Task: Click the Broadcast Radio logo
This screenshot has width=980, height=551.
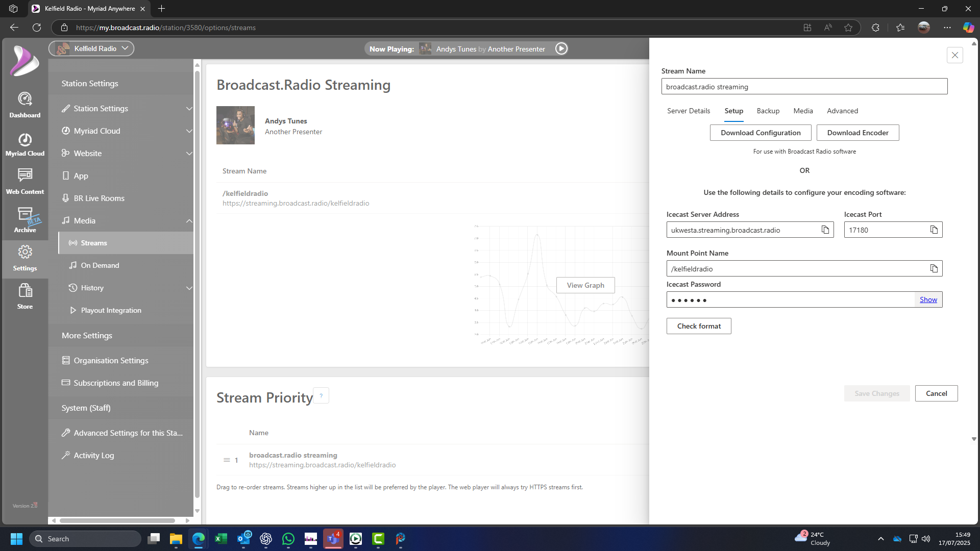Action: click(x=24, y=61)
